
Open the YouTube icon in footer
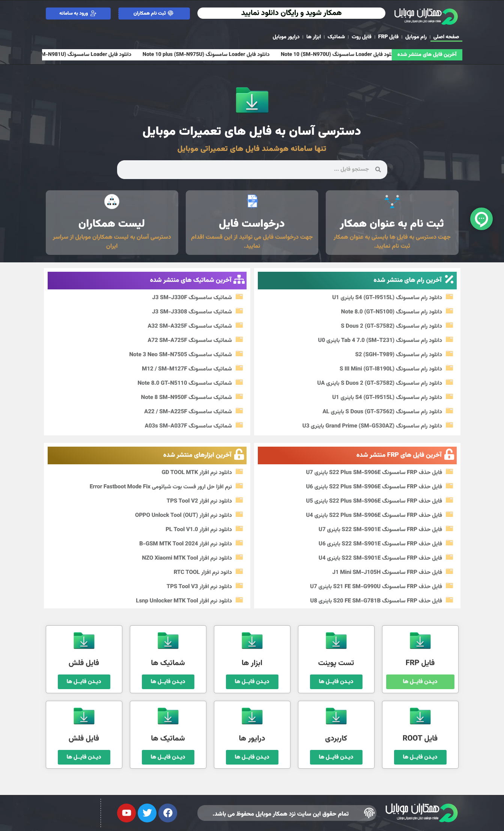126,813
